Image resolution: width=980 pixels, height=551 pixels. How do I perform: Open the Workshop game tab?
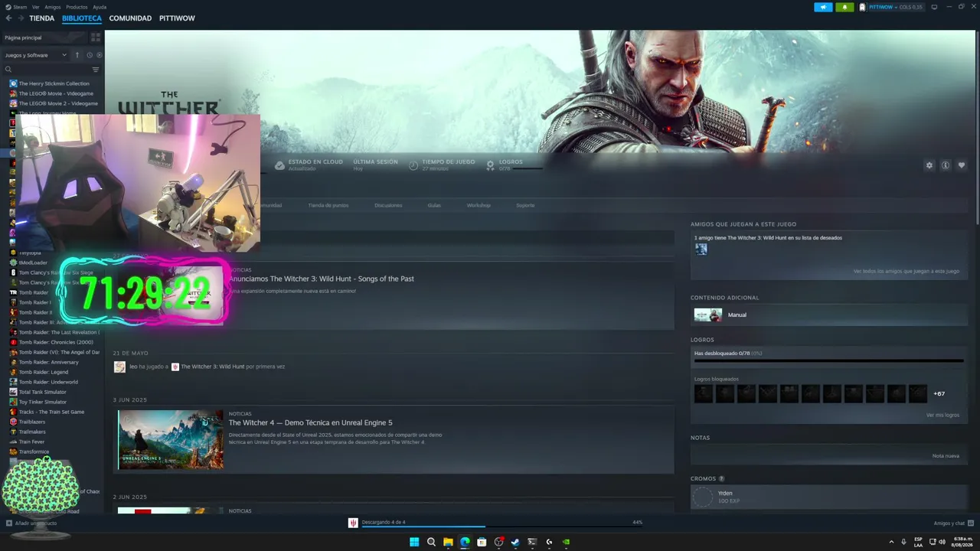coord(479,205)
